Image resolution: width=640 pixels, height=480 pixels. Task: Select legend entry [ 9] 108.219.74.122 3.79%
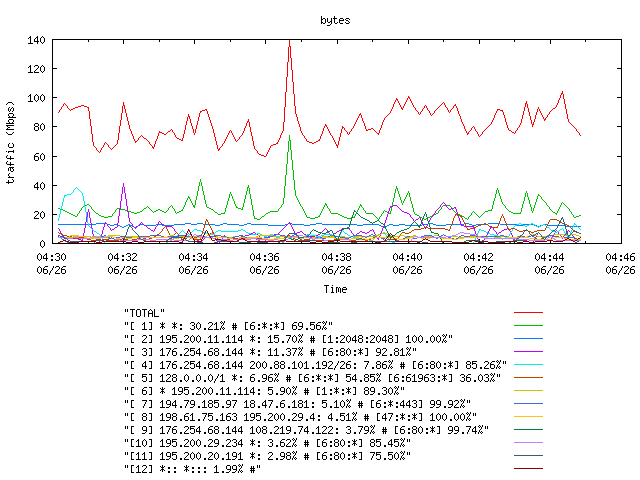tap(307, 430)
